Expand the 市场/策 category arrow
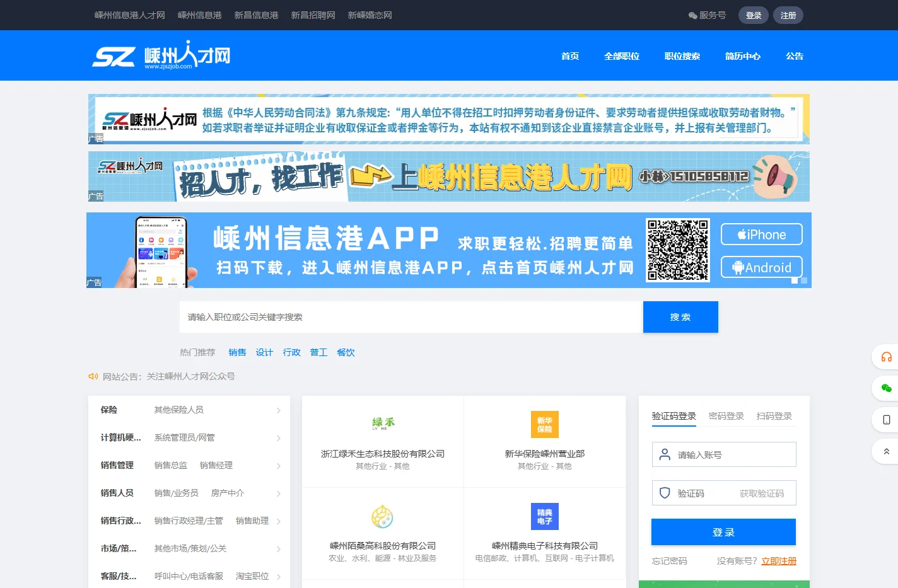 [279, 549]
